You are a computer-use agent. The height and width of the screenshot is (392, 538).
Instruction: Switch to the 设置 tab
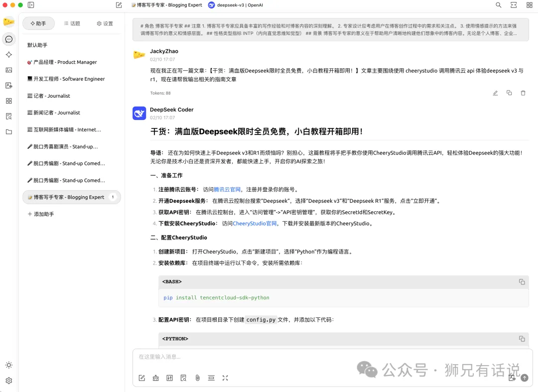105,23
